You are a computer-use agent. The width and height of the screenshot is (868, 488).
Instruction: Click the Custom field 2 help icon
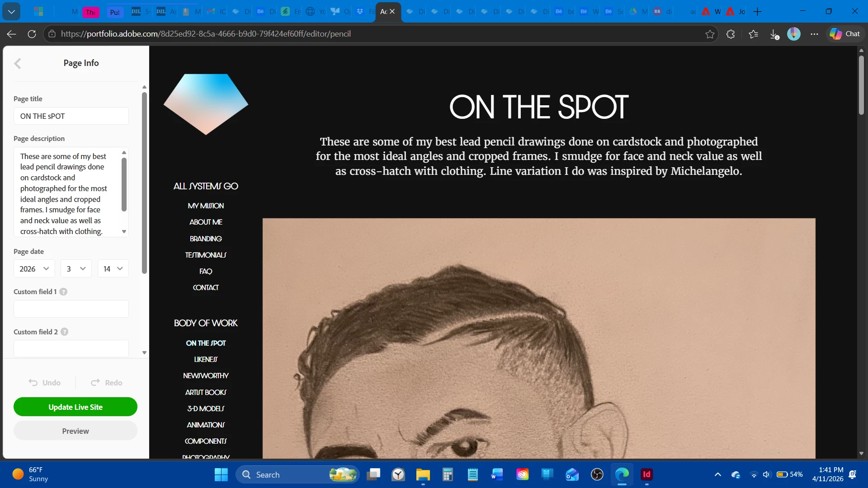(64, 332)
